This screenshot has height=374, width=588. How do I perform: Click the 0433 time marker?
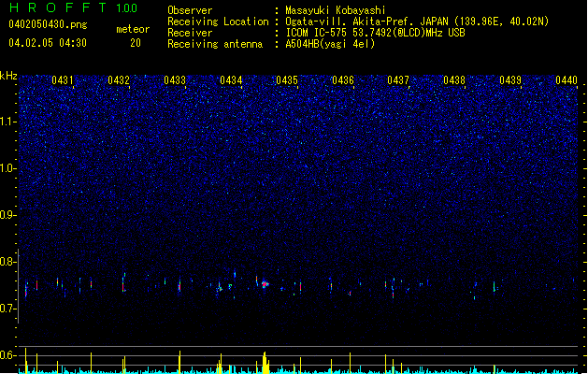coord(175,80)
